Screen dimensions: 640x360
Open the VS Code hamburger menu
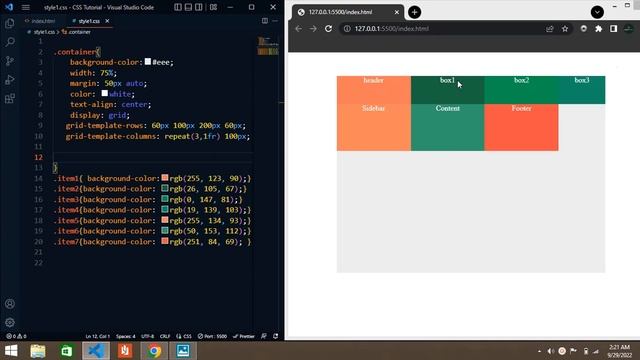25,7
